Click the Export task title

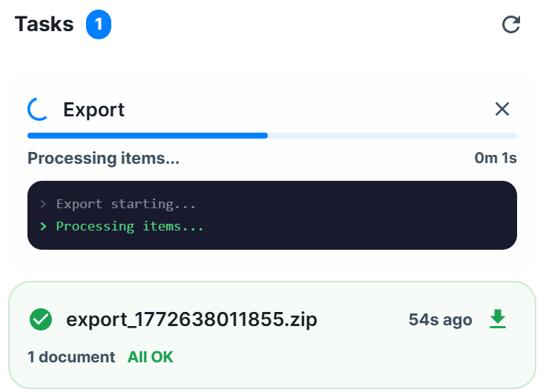click(93, 110)
